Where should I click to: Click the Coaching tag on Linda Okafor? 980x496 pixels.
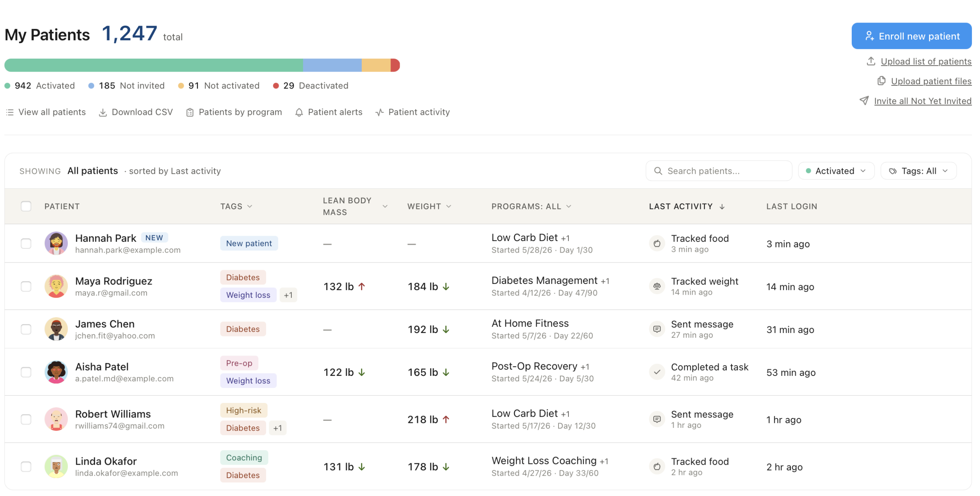(244, 457)
